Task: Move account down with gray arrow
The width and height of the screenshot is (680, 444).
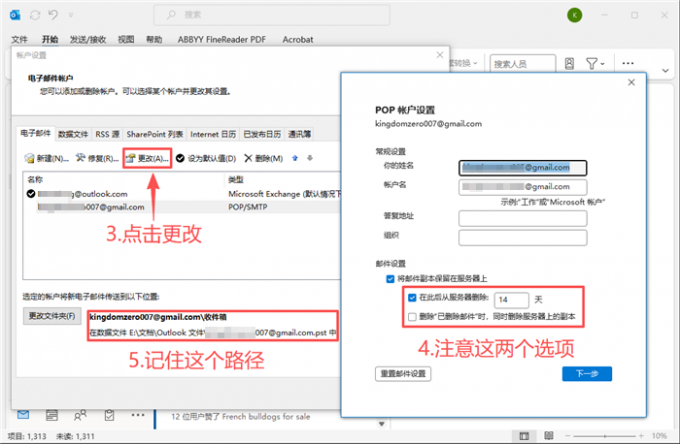Action: [x=310, y=158]
